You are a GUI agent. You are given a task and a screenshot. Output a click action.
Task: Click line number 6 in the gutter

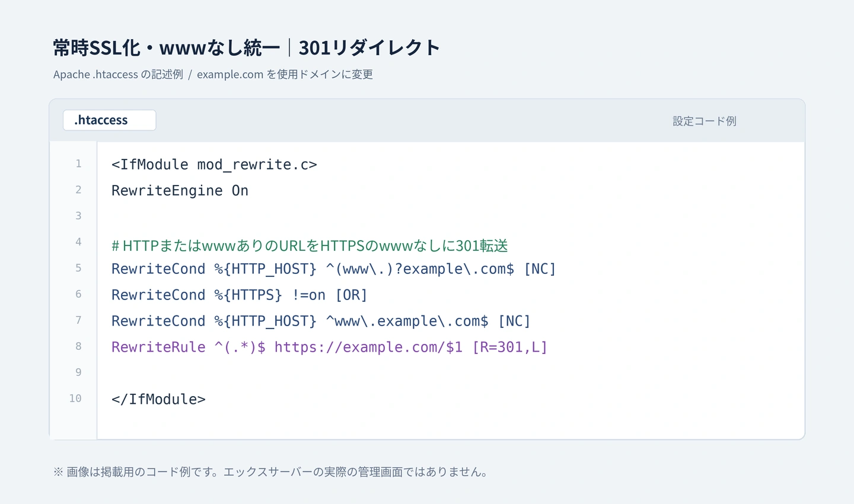pyautogui.click(x=78, y=294)
